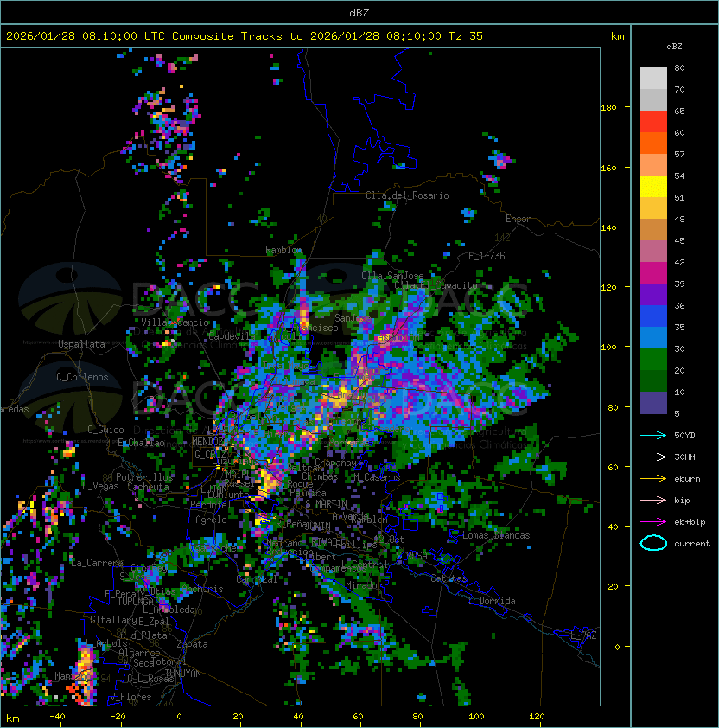Click the 'Villavicencio' map label

tap(175, 322)
